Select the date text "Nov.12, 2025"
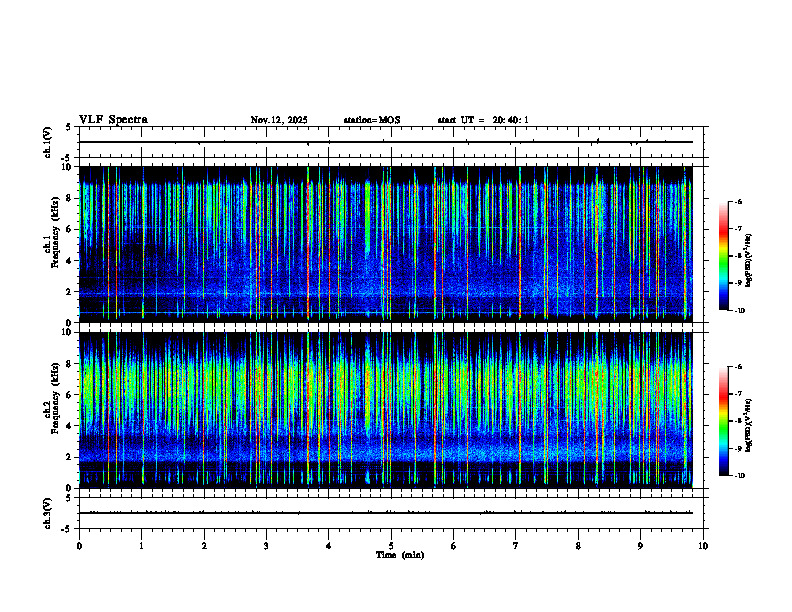Image resolution: width=792 pixels, height=612 pixels. coord(279,120)
